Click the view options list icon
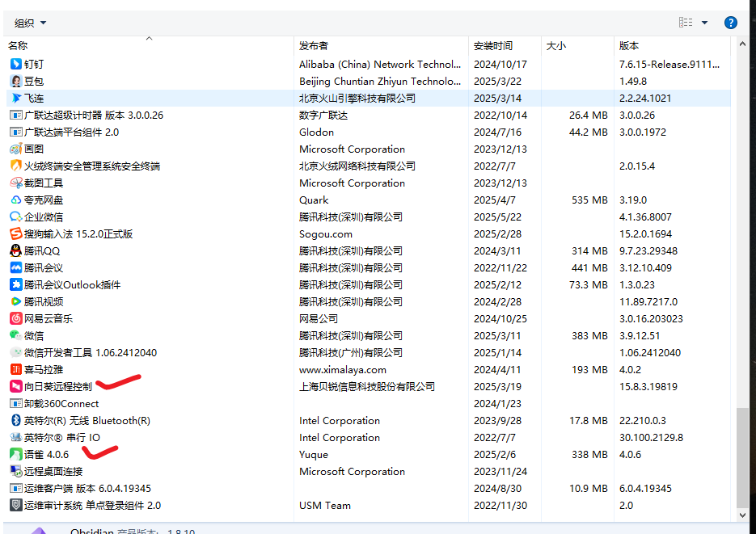 coord(686,22)
